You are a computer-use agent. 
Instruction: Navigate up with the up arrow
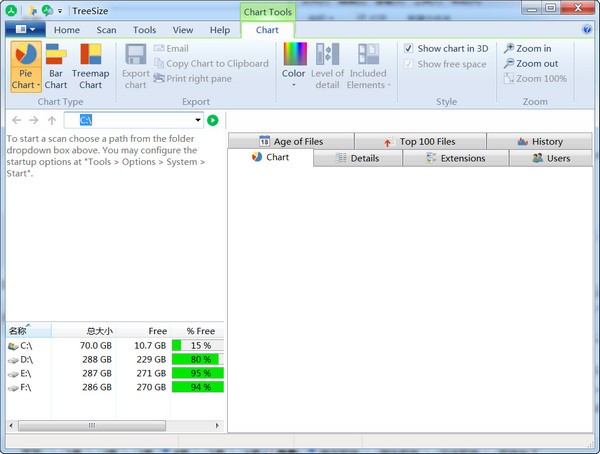52,120
